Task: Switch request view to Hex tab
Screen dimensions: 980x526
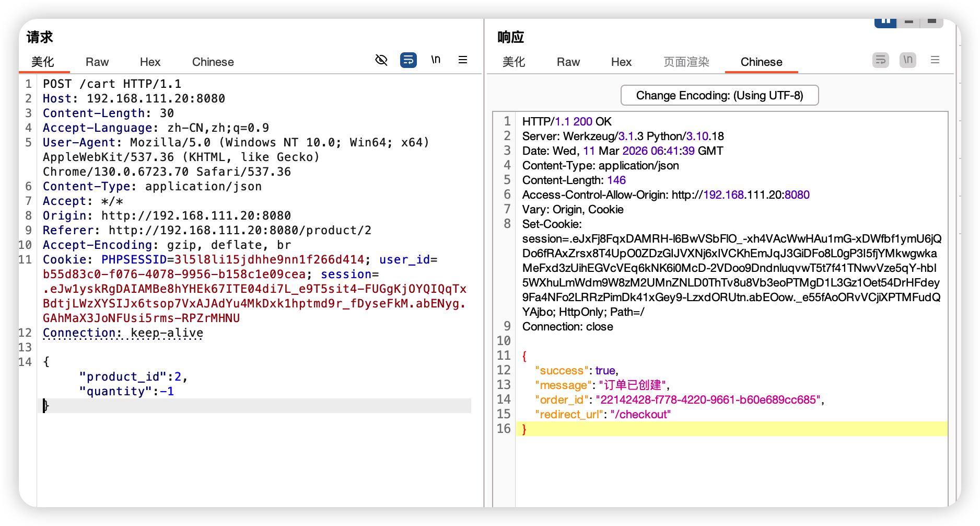Action: click(150, 62)
